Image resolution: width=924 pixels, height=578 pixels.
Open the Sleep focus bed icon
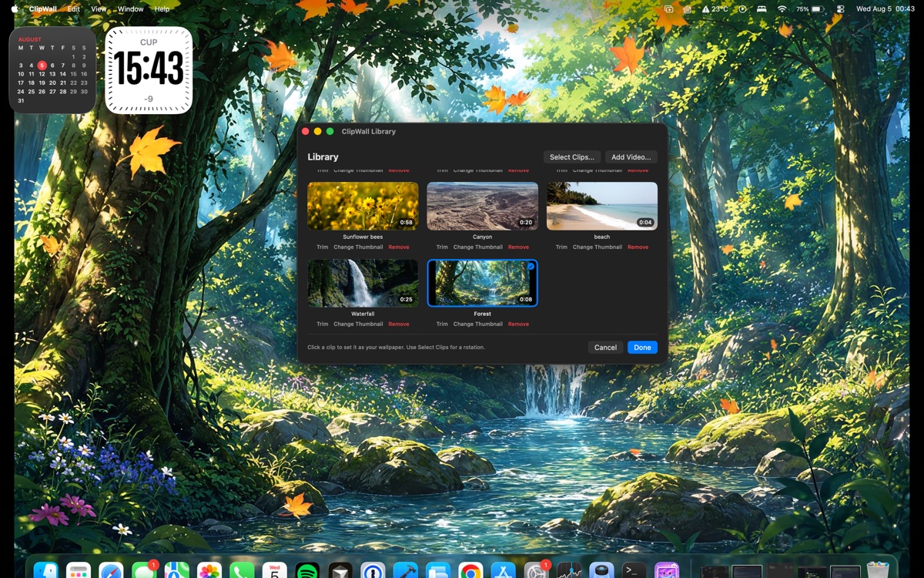[x=762, y=9]
